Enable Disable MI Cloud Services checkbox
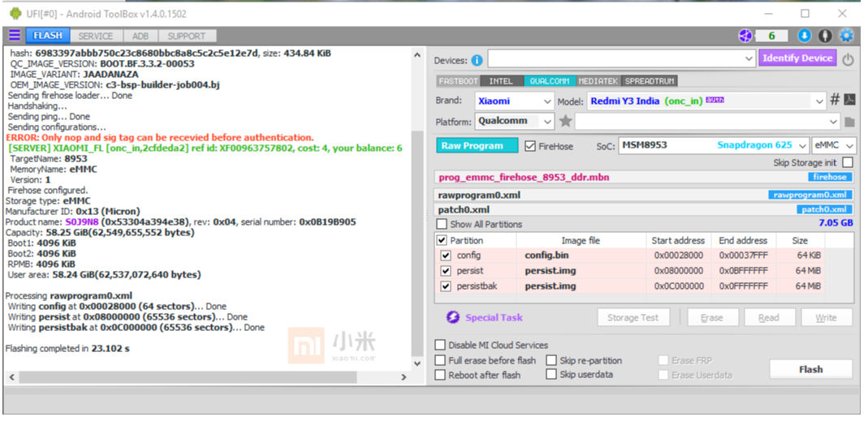Viewport: 868px width, 421px height. pyautogui.click(x=439, y=345)
